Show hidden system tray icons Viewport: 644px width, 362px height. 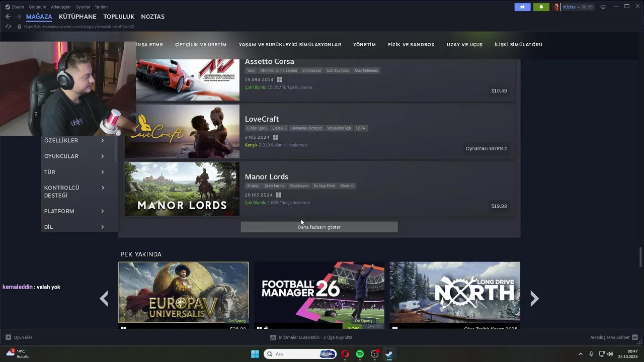[x=580, y=354]
